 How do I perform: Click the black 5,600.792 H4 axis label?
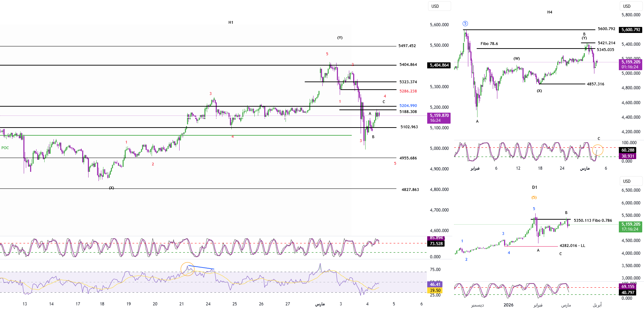[631, 30]
